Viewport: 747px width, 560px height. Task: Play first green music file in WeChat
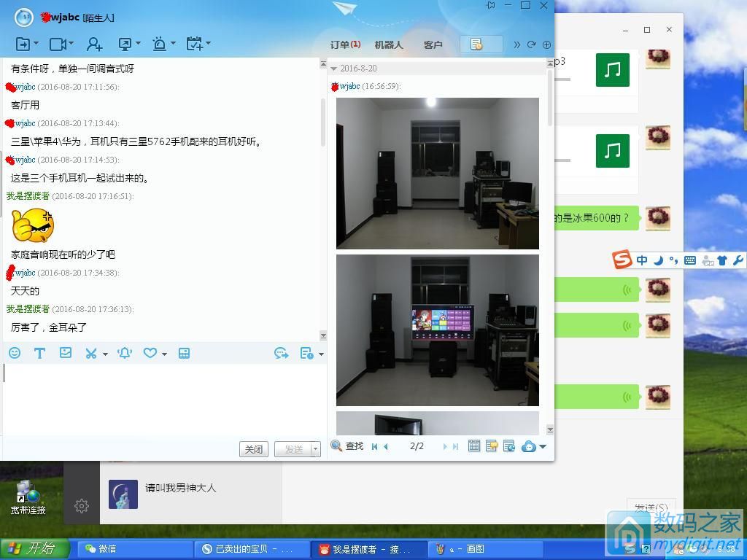tap(612, 70)
